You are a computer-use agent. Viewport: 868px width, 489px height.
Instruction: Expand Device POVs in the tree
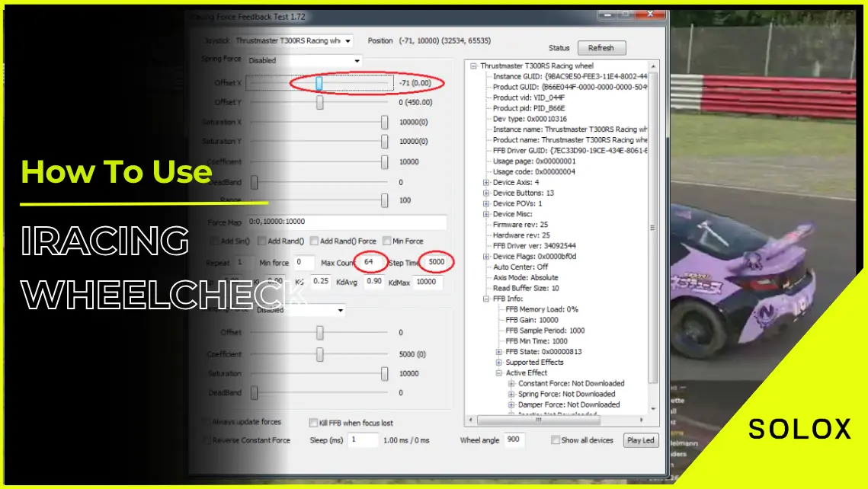point(486,204)
